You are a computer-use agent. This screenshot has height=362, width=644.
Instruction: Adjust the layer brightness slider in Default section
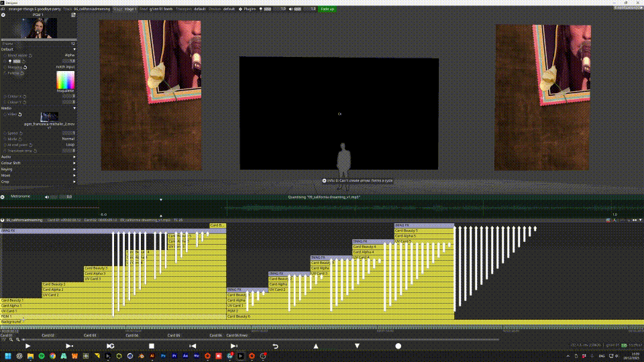(16, 61)
